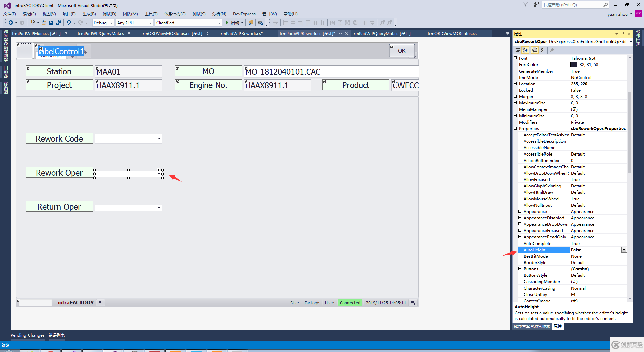Click the Align to Grid layout icon
Image resolution: width=644 pixels, height=352 pixels.
tap(276, 23)
